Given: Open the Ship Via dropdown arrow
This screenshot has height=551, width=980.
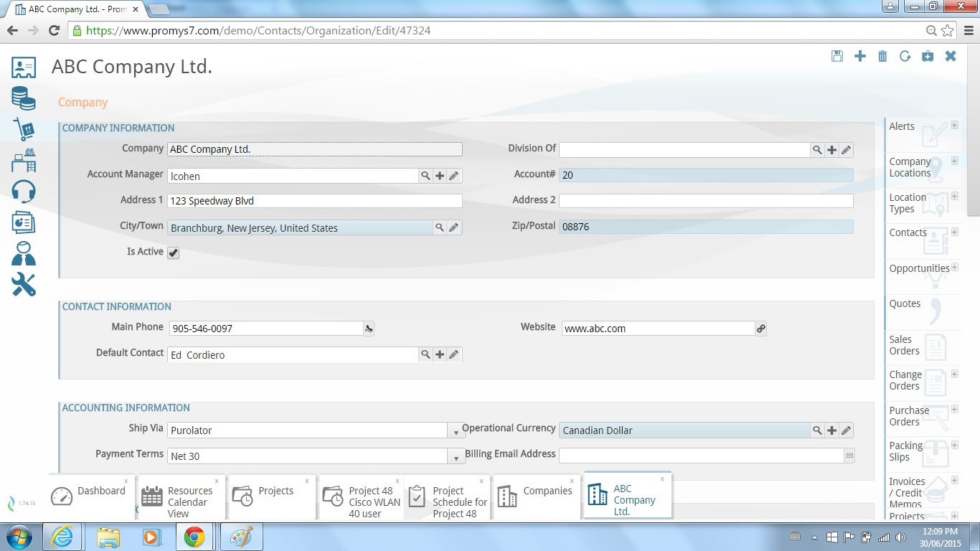Looking at the screenshot, I should coord(456,430).
